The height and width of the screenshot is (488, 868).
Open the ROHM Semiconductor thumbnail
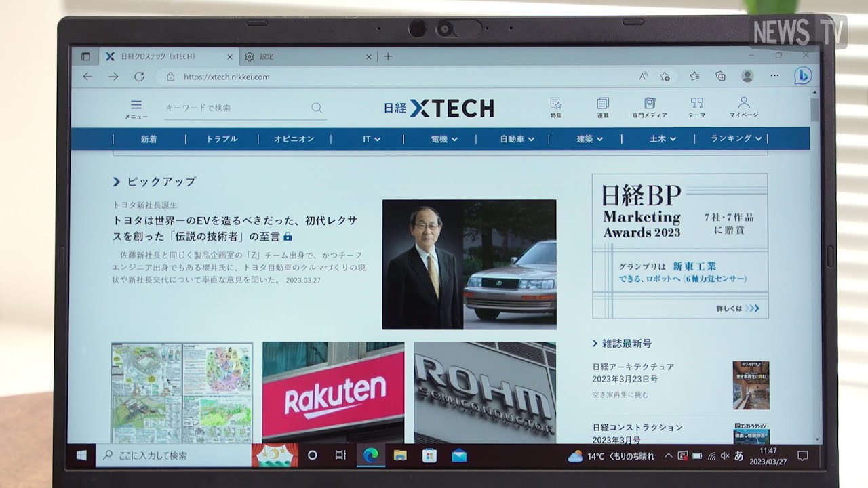[485, 392]
